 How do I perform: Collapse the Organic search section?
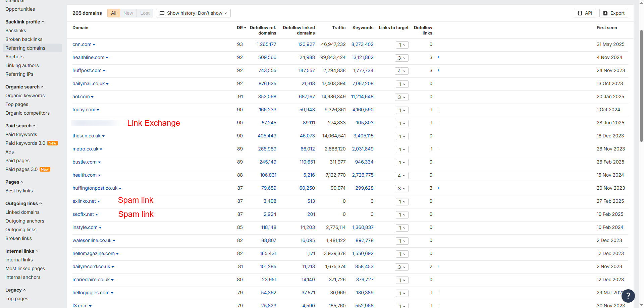click(24, 87)
